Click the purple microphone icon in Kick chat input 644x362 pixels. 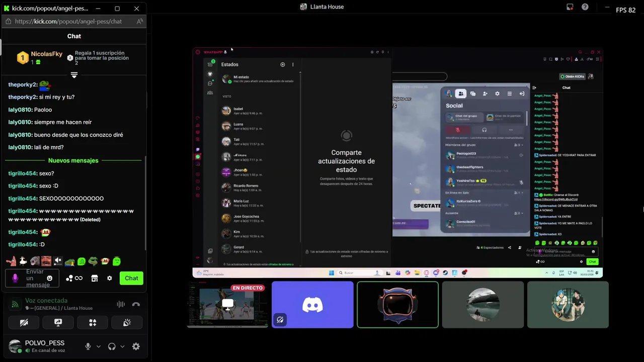[15, 278]
